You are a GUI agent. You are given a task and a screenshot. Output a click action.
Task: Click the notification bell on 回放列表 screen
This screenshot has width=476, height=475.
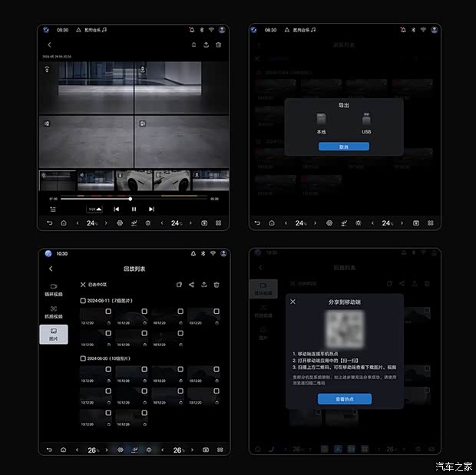193,253
